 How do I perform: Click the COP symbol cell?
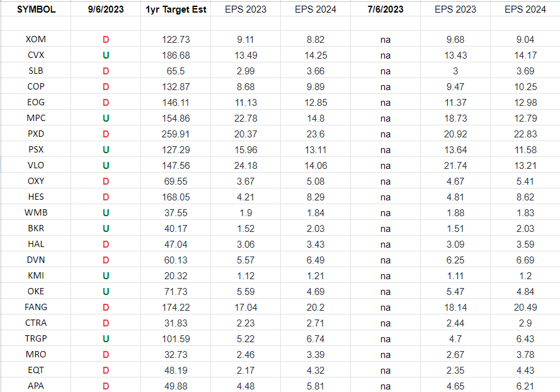pyautogui.click(x=36, y=86)
